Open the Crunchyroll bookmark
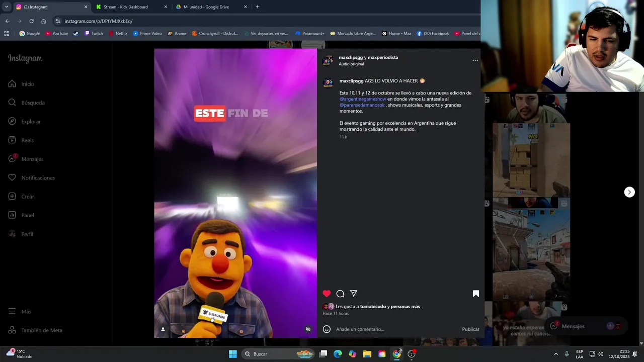This screenshot has height=362, width=644. click(215, 34)
